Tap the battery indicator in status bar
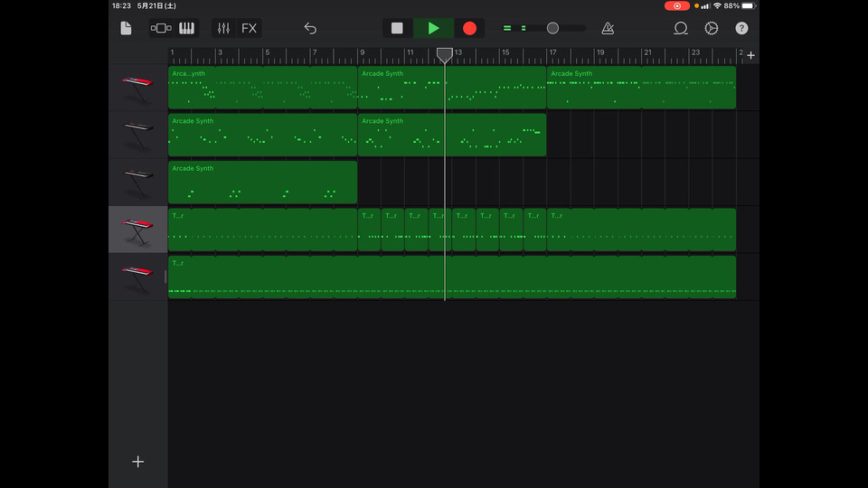 [748, 6]
